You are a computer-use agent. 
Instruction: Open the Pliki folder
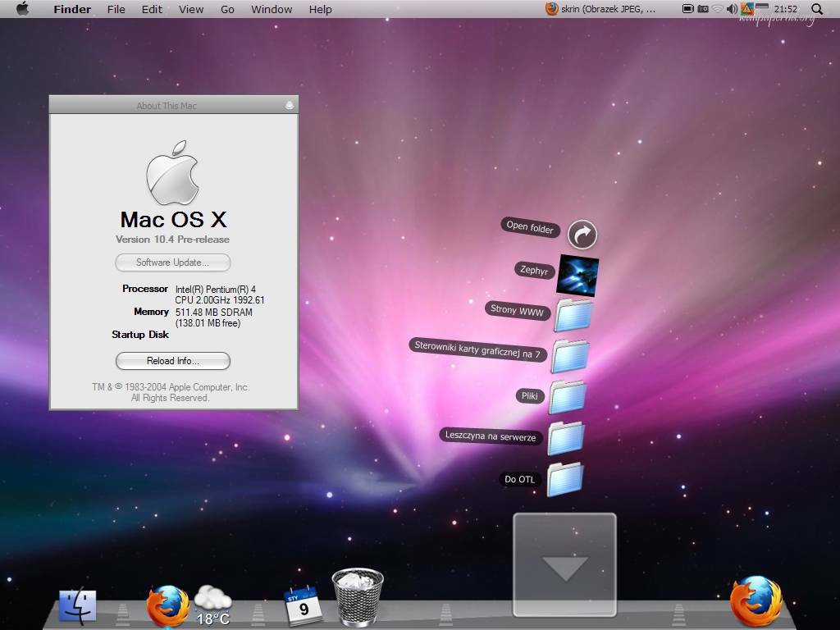coord(568,397)
